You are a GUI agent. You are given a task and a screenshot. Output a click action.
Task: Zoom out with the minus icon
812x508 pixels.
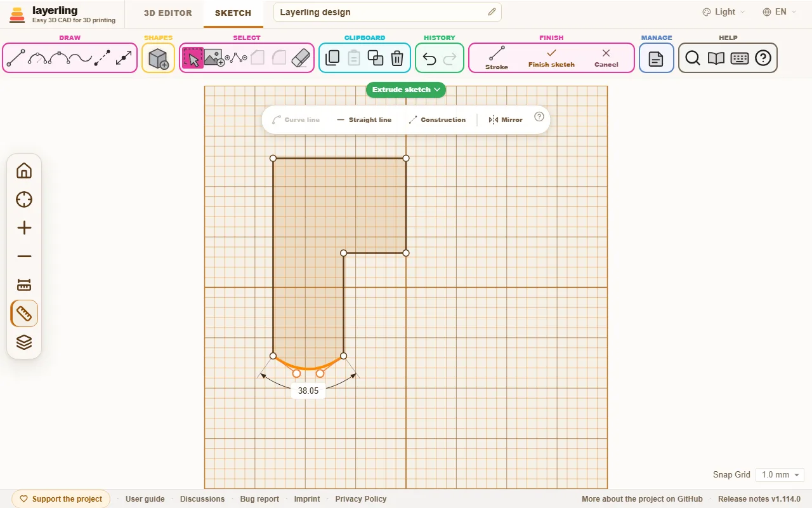(x=24, y=257)
